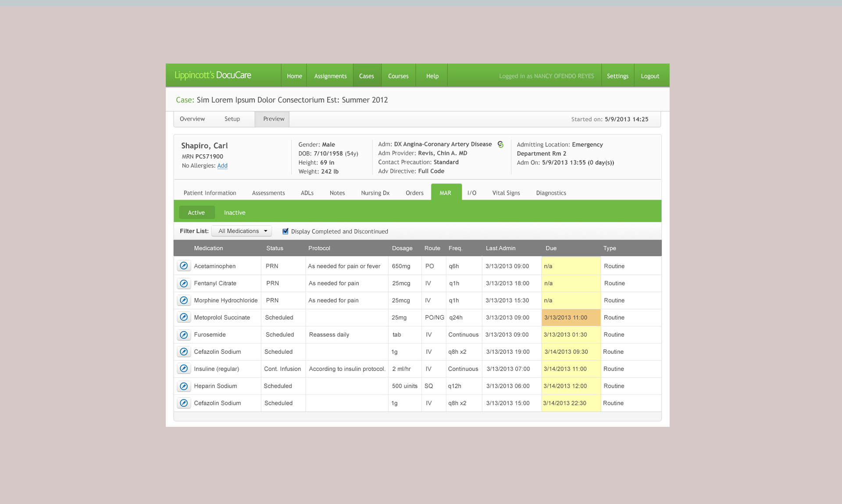The width and height of the screenshot is (842, 504).
Task: Open the Setup case tab
Action: (232, 119)
